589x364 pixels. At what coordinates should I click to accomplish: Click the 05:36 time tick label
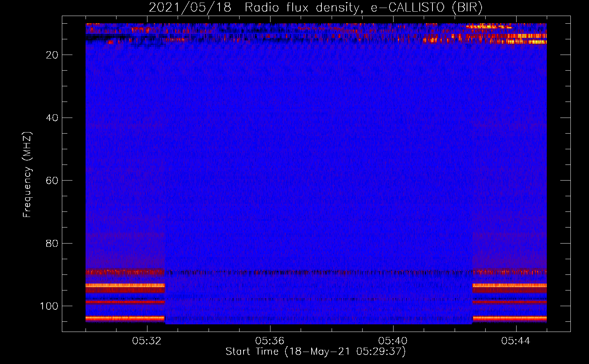[x=270, y=341]
